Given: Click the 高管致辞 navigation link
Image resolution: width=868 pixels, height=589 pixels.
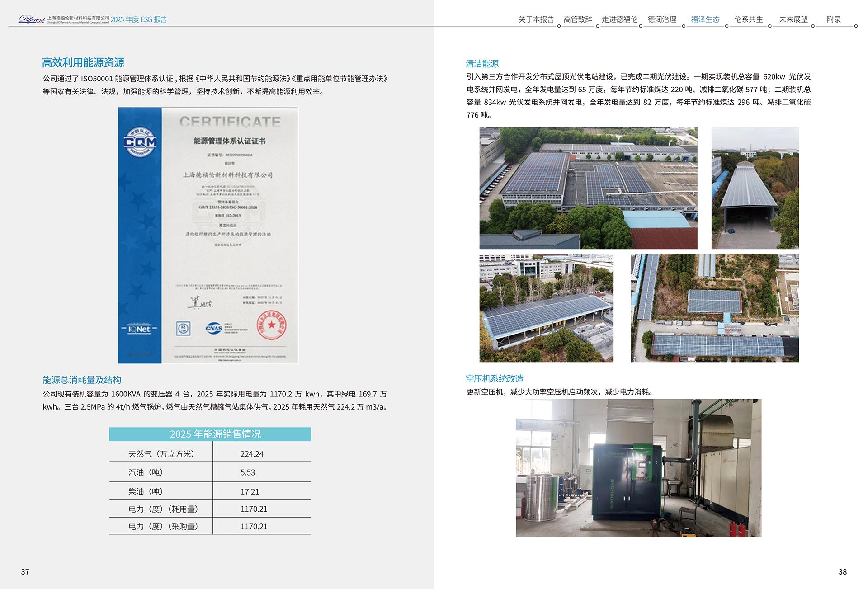Looking at the screenshot, I should [x=578, y=19].
